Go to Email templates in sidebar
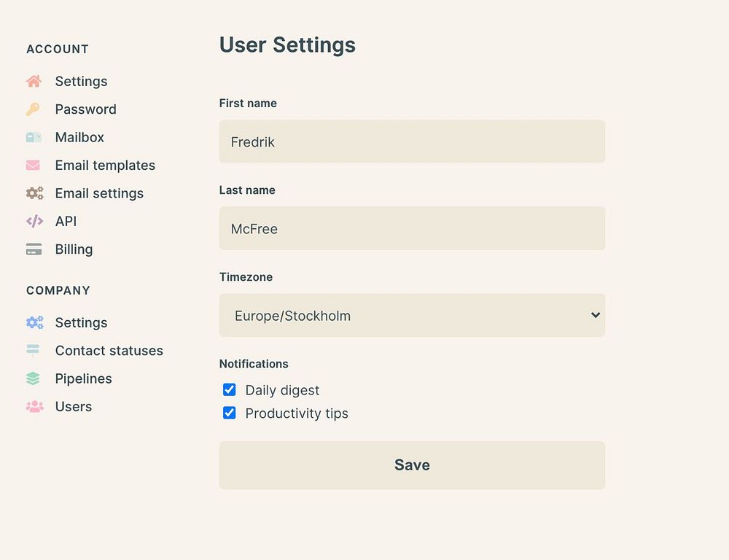 105,166
